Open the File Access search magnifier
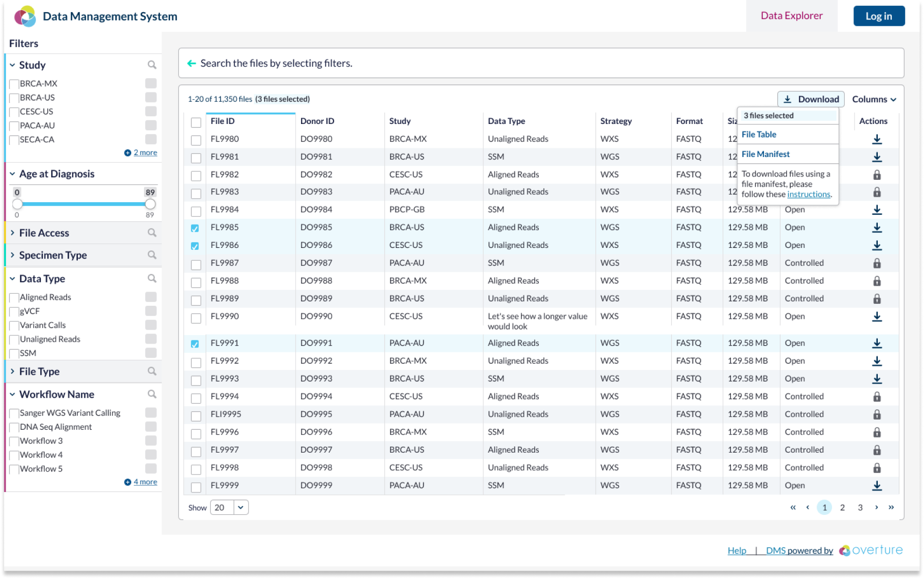Screen dimensions: 924x579 (152, 232)
